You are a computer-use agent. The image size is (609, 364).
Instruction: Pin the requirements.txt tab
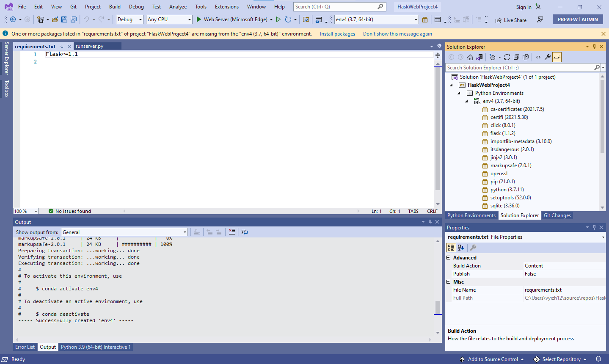coord(62,47)
